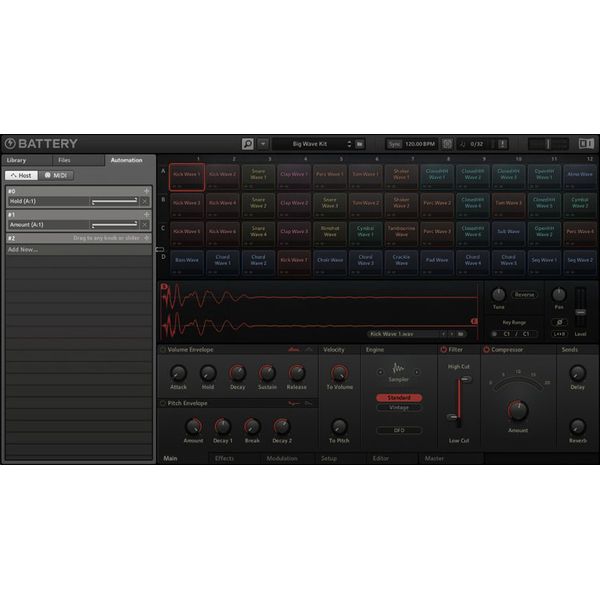
Task: Select the second pitch envelope shape icon
Action: [x=308, y=403]
